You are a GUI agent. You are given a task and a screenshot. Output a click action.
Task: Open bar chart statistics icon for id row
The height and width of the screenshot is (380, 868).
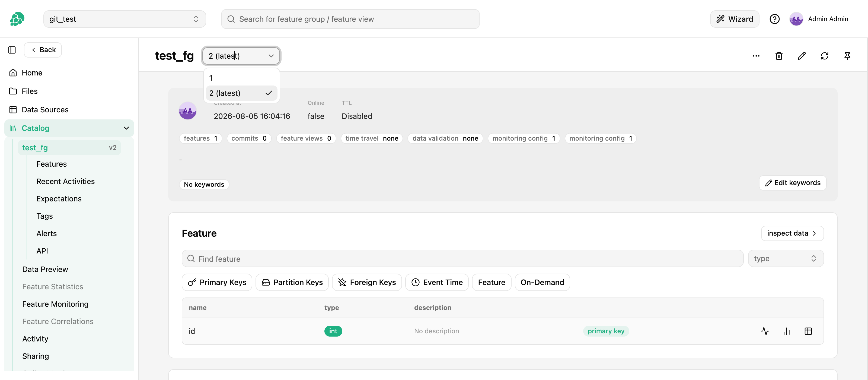pyautogui.click(x=786, y=331)
